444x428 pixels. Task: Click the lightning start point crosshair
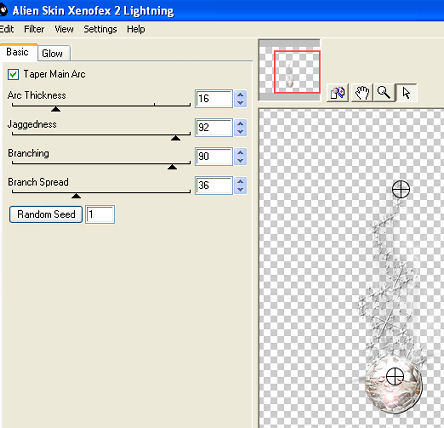click(401, 189)
